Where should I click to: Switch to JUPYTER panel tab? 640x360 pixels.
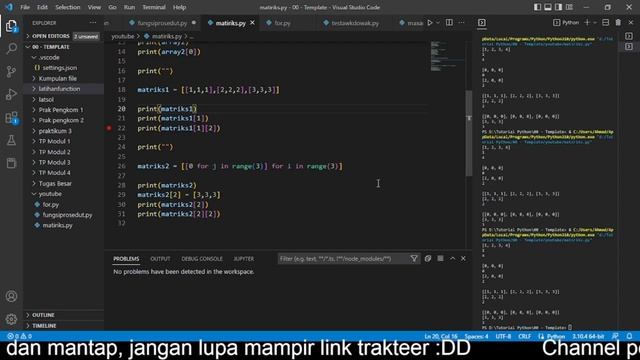pyautogui.click(x=244, y=259)
